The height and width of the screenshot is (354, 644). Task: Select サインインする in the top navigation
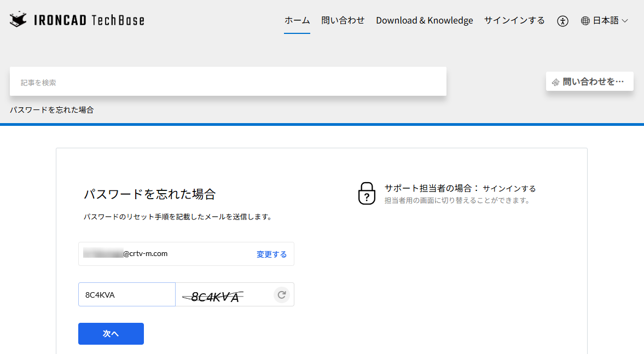coord(514,21)
